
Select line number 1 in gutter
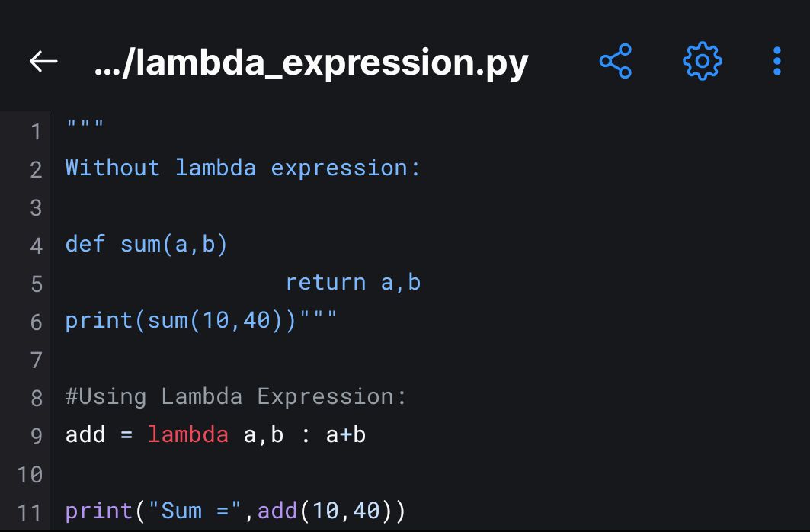(36, 131)
